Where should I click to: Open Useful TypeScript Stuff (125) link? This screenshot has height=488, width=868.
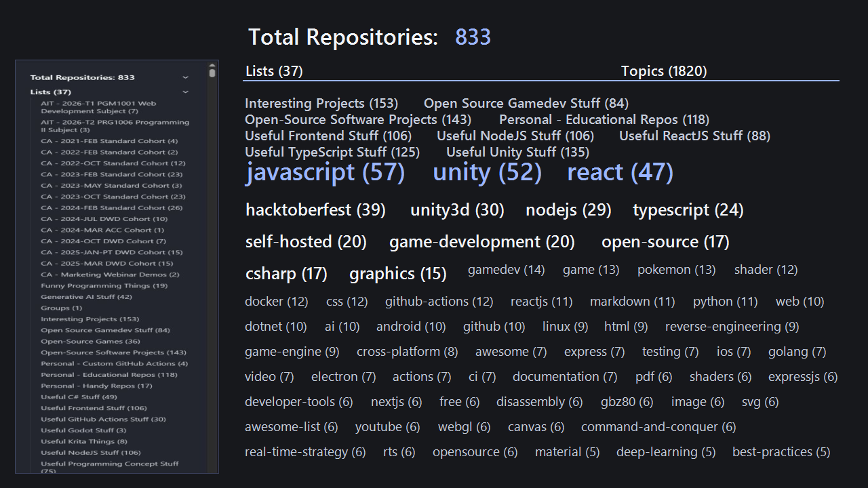pos(332,152)
